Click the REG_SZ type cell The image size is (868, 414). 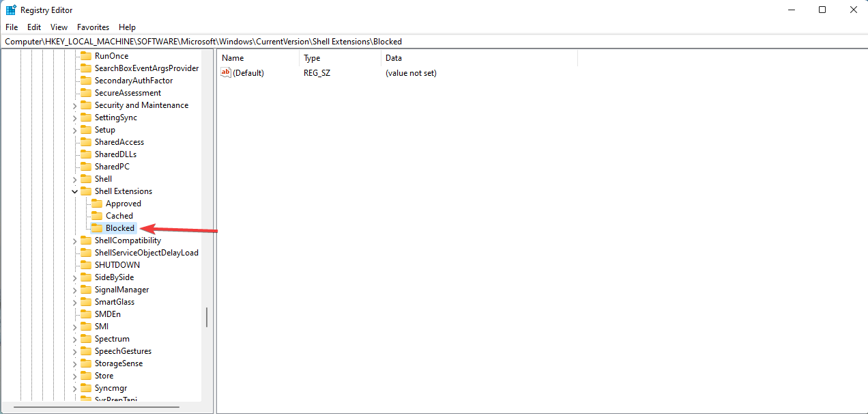[x=317, y=73]
